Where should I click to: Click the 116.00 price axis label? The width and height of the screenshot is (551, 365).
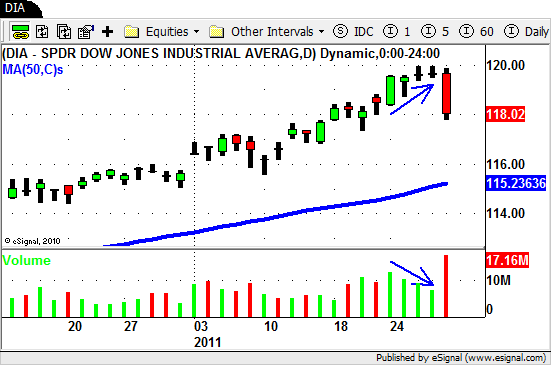505,164
